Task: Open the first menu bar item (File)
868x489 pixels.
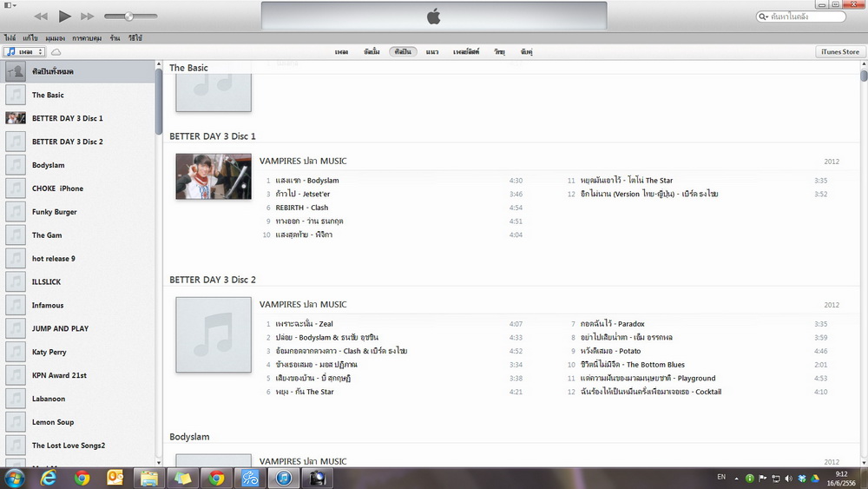Action: [10, 37]
